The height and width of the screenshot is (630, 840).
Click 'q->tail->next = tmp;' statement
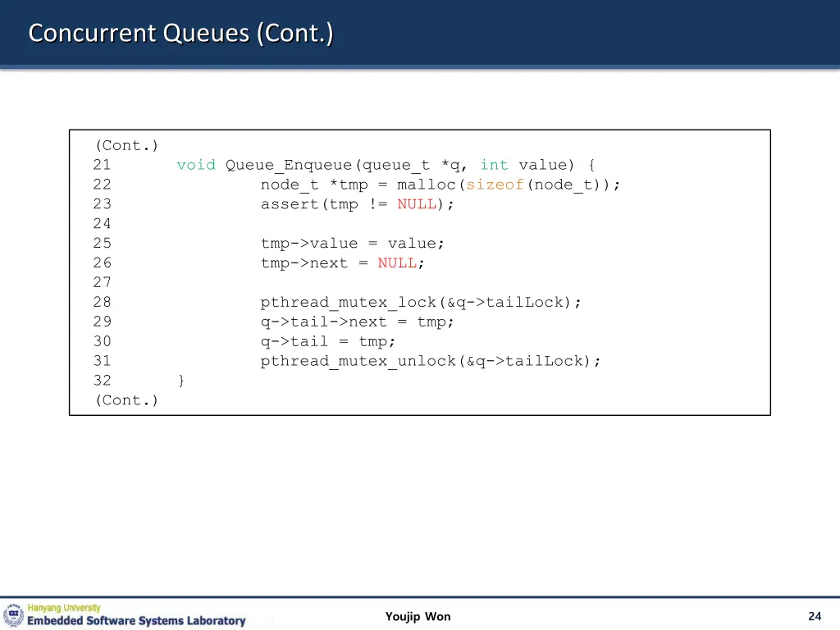pyautogui.click(x=358, y=322)
